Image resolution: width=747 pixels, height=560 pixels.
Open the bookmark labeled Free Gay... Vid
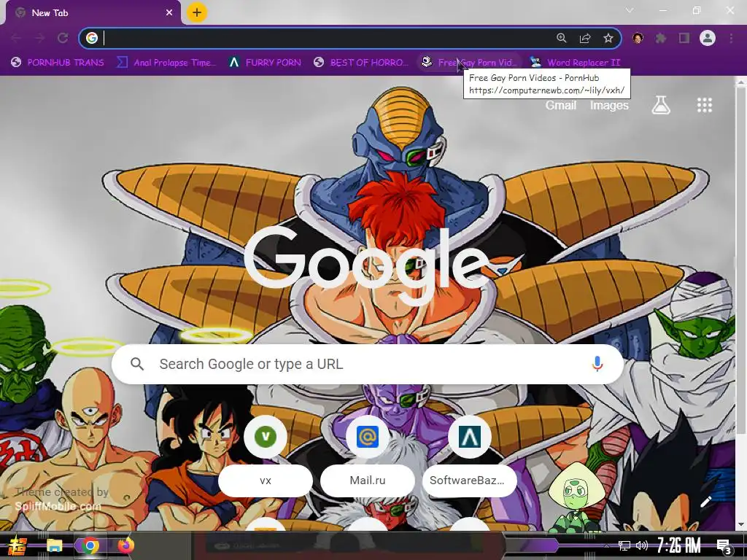pos(469,63)
